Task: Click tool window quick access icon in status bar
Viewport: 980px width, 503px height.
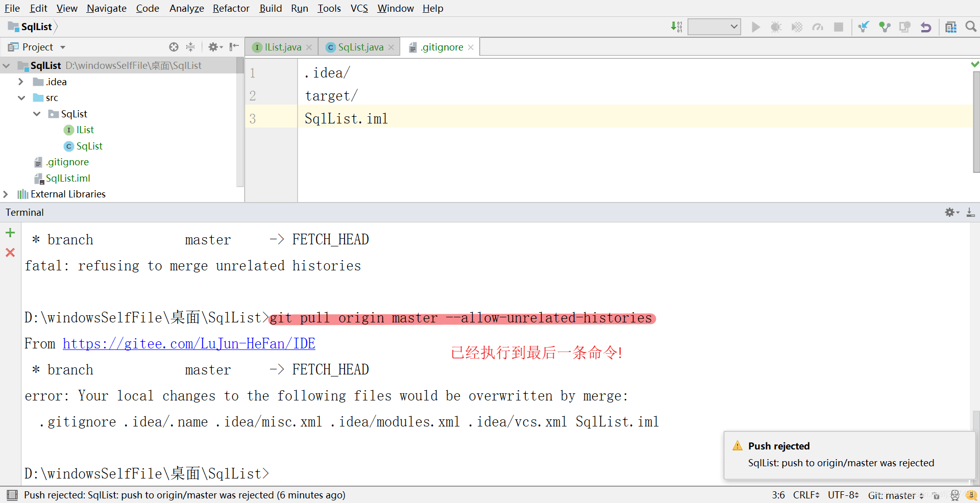Action: [x=12, y=495]
